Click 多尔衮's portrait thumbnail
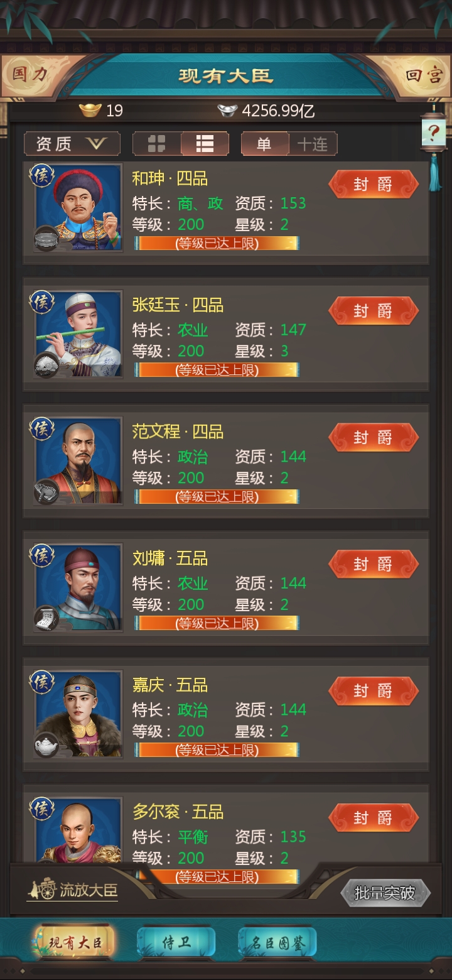The width and height of the screenshot is (452, 980). [x=78, y=830]
